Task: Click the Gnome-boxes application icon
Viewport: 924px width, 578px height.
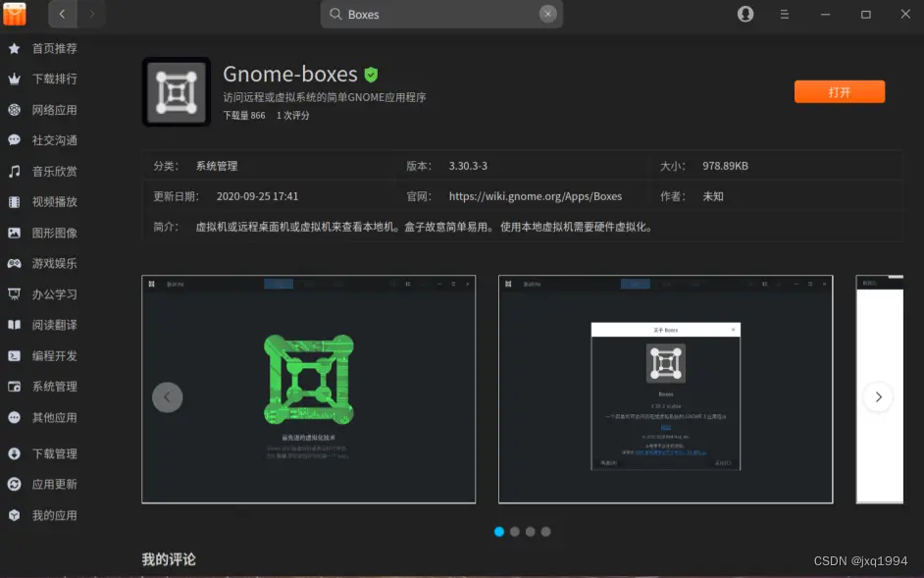Action: tap(177, 92)
